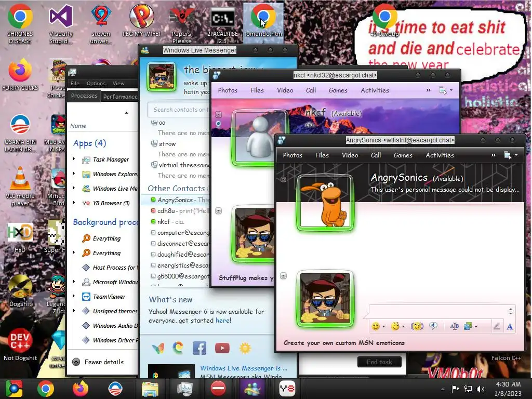
Task: Expand Y8 Browser (3) process group
Action: pyautogui.click(x=74, y=203)
